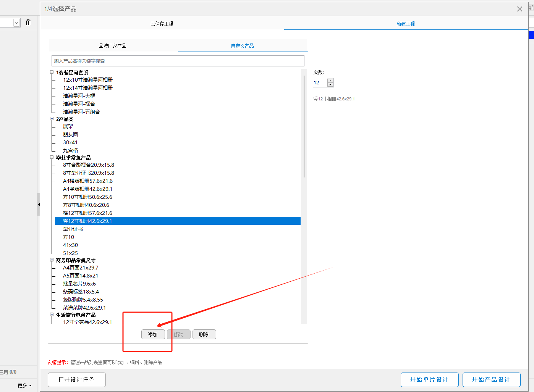Click the 删除 button
Screen dimensions: 534x392
coord(204,334)
